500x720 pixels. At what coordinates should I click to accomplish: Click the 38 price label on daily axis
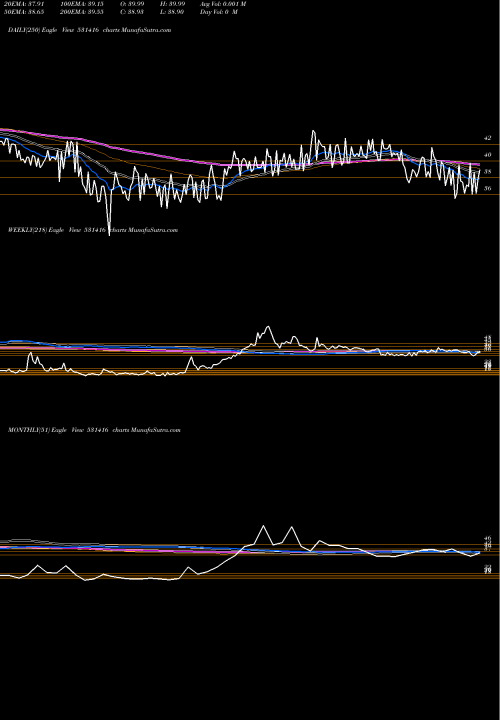[488, 172]
